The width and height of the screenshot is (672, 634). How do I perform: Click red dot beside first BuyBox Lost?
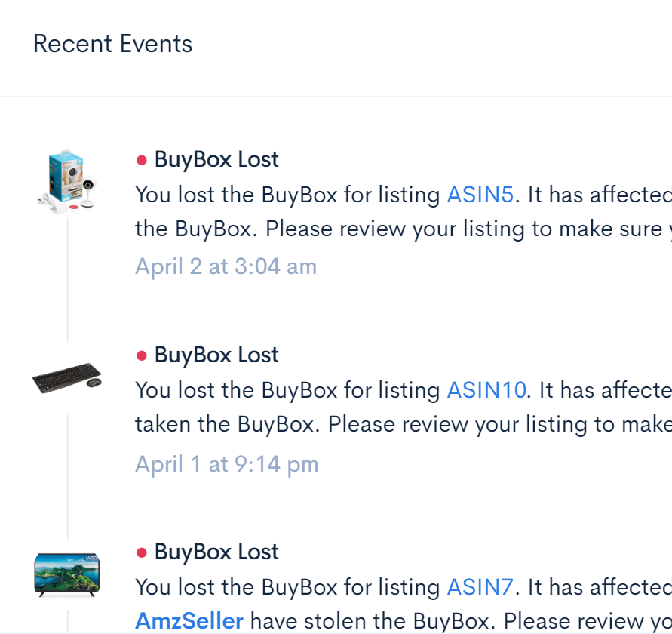click(x=142, y=161)
